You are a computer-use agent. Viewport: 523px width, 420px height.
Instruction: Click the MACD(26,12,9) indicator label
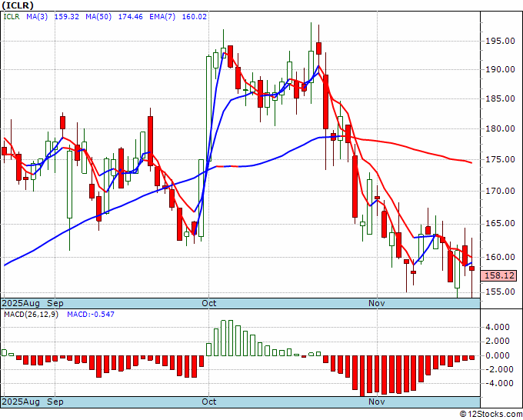[x=31, y=315]
